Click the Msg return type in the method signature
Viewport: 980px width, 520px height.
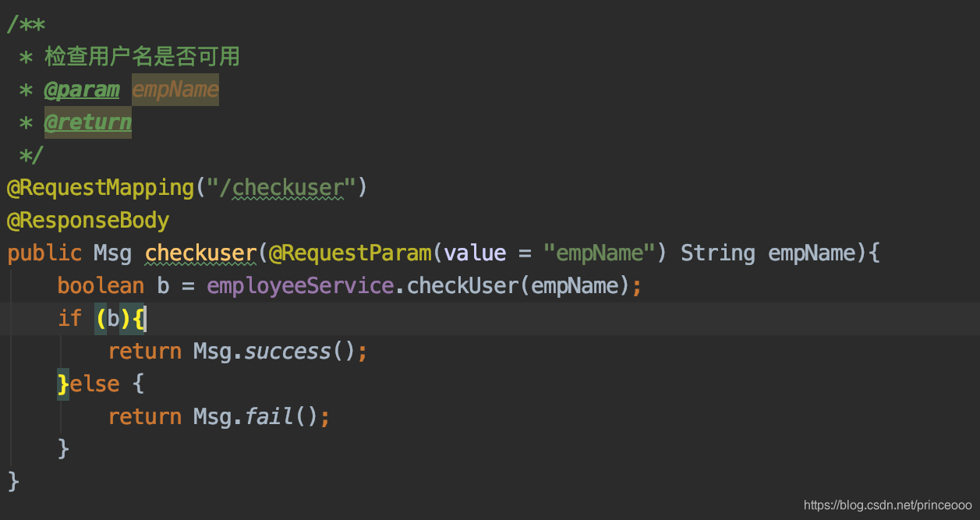tap(113, 253)
